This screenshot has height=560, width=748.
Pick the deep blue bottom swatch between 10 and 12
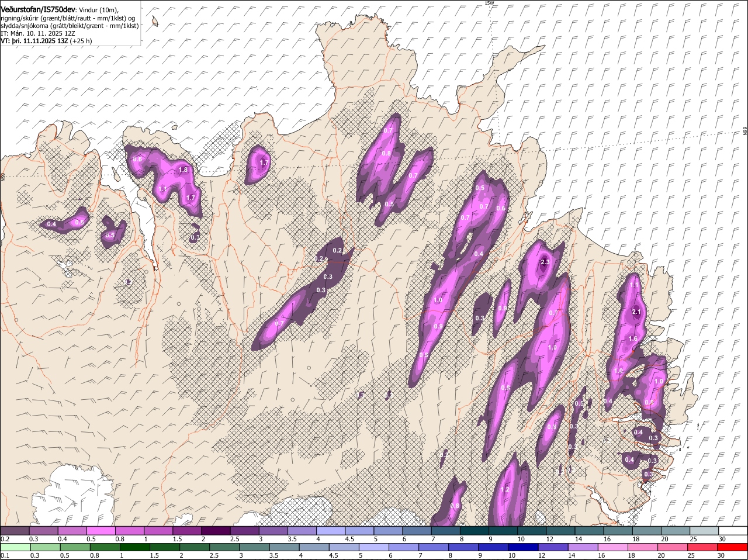coord(524,547)
